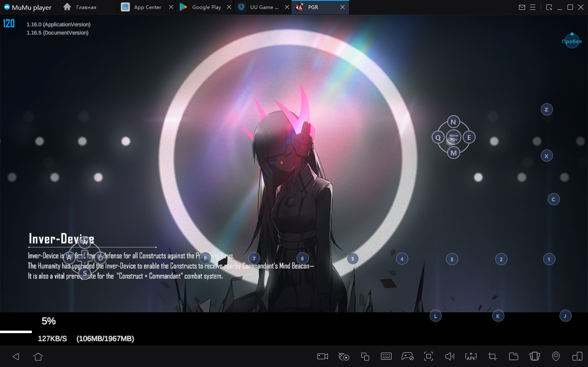Open the multi-instance window icon
This screenshot has width=588, height=367.
click(365, 356)
